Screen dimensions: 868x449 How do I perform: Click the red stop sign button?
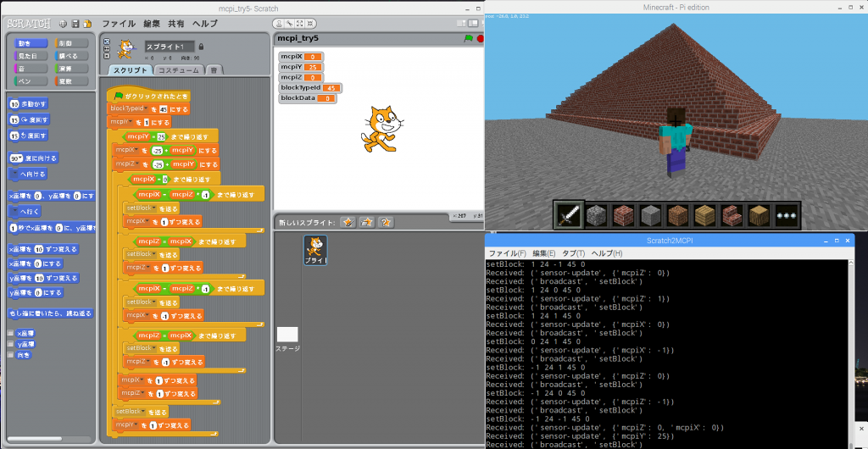[x=480, y=39]
